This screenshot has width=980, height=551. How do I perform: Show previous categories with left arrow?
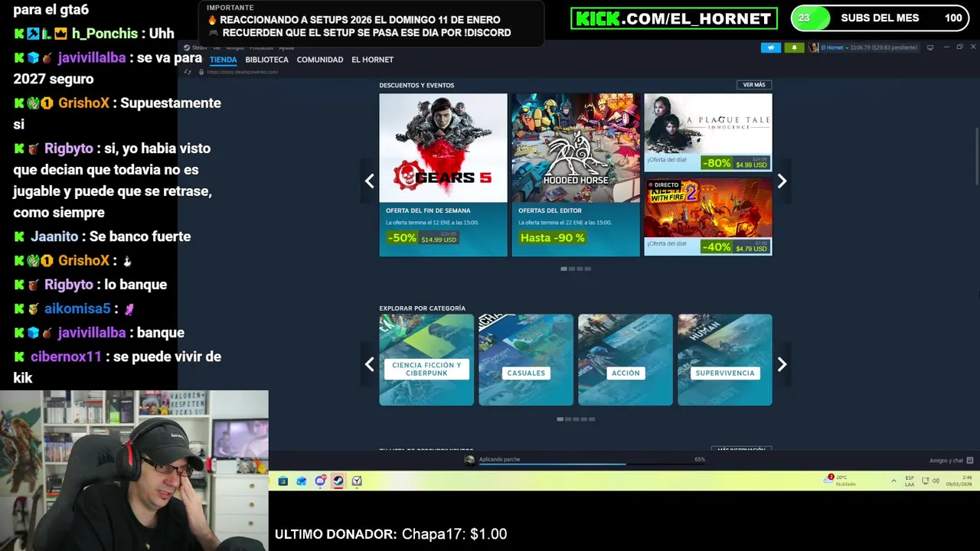[x=370, y=364]
